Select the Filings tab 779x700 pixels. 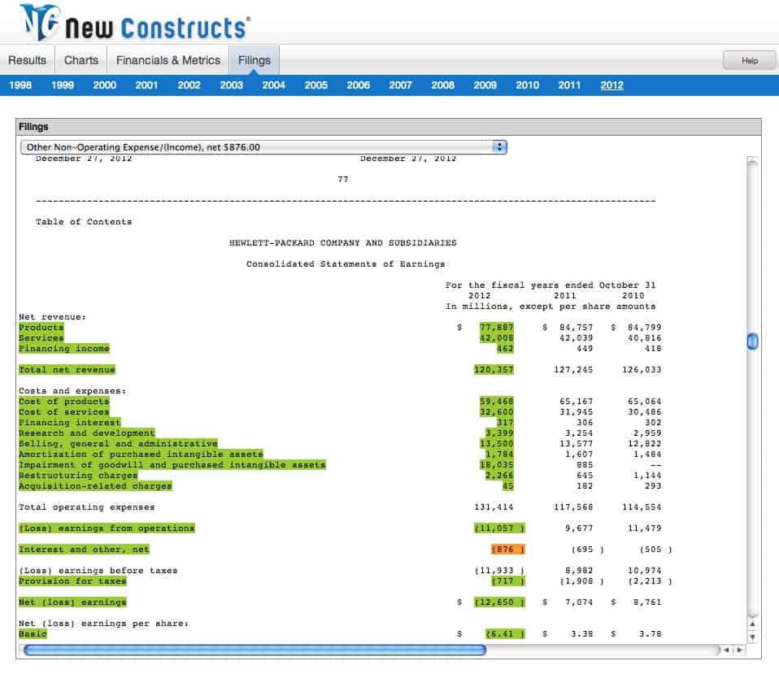255,60
